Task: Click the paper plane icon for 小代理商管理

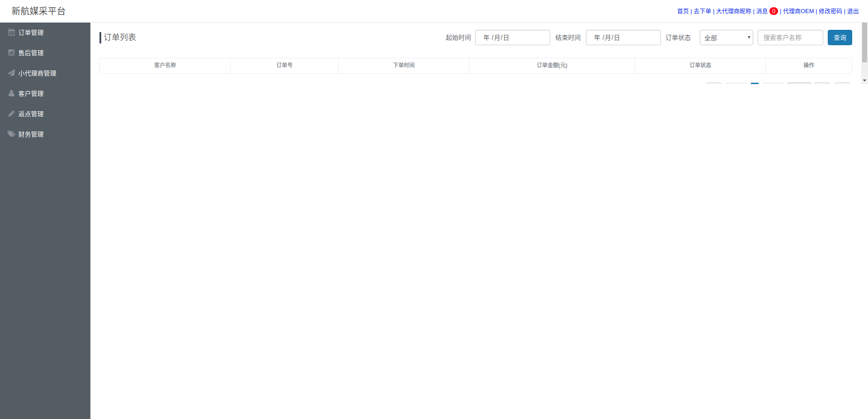Action: [x=11, y=73]
